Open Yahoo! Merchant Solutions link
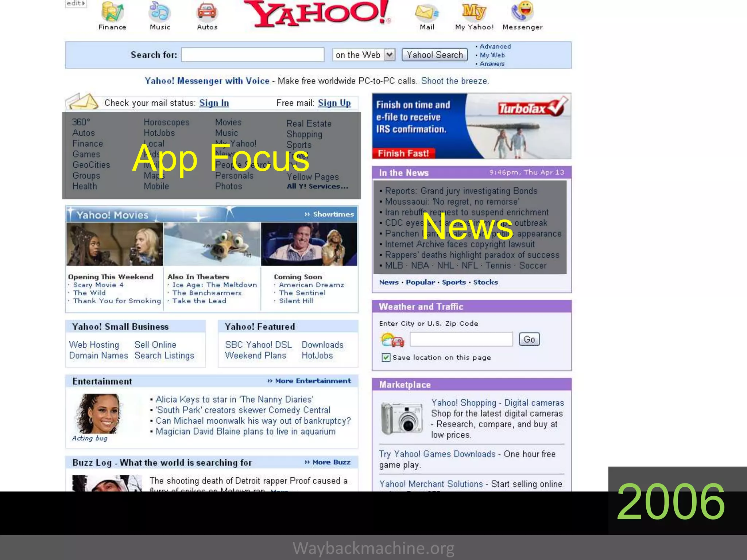 tap(431, 484)
